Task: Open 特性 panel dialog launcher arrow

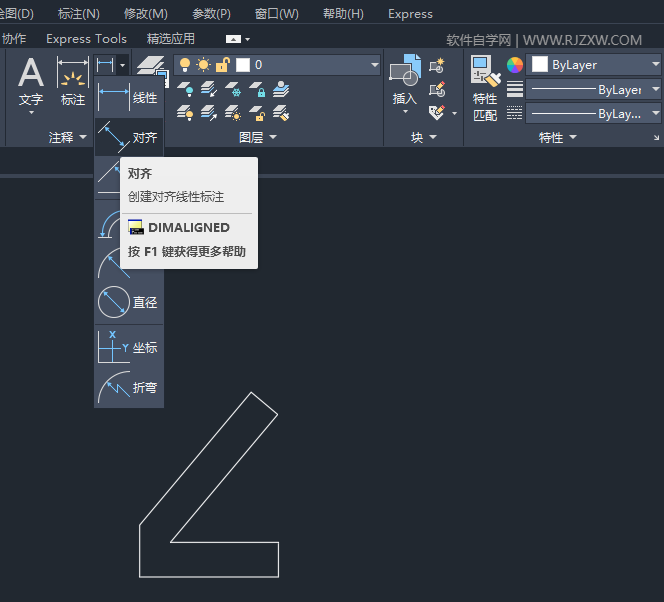Action: coord(656,137)
